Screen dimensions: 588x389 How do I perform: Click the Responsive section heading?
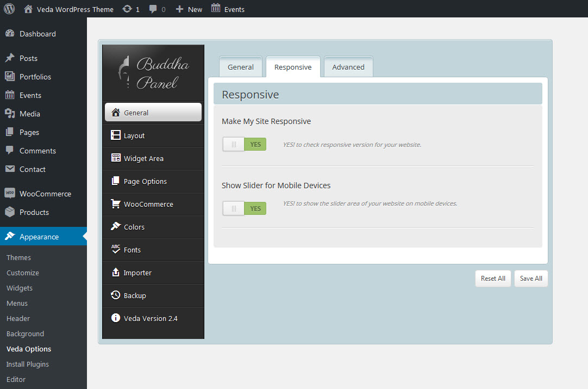[x=251, y=95]
